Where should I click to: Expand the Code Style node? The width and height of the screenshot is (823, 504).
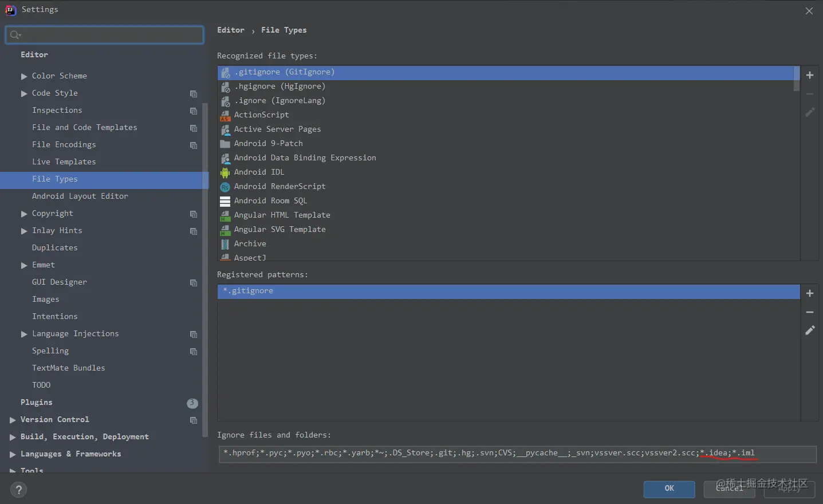pyautogui.click(x=24, y=93)
